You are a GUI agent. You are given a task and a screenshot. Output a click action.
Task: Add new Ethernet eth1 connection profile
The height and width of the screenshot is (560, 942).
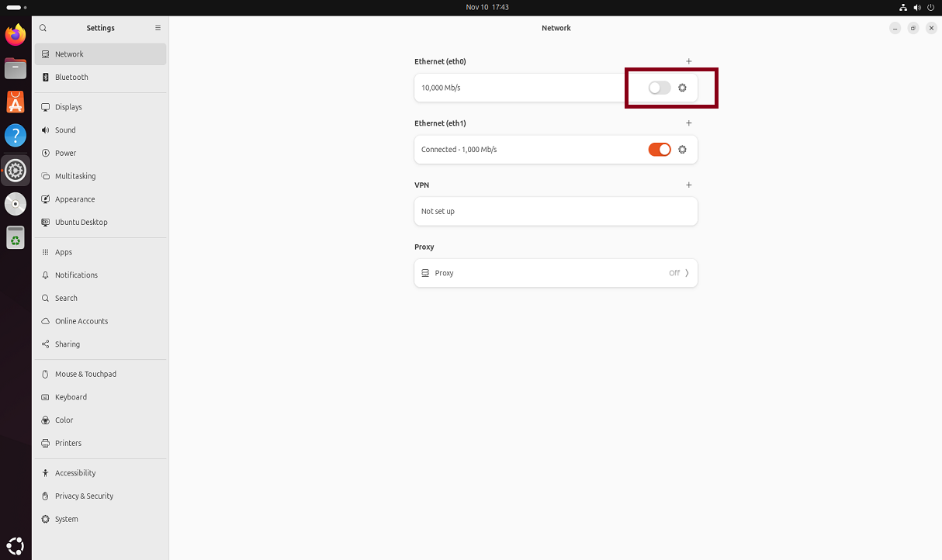[688, 123]
